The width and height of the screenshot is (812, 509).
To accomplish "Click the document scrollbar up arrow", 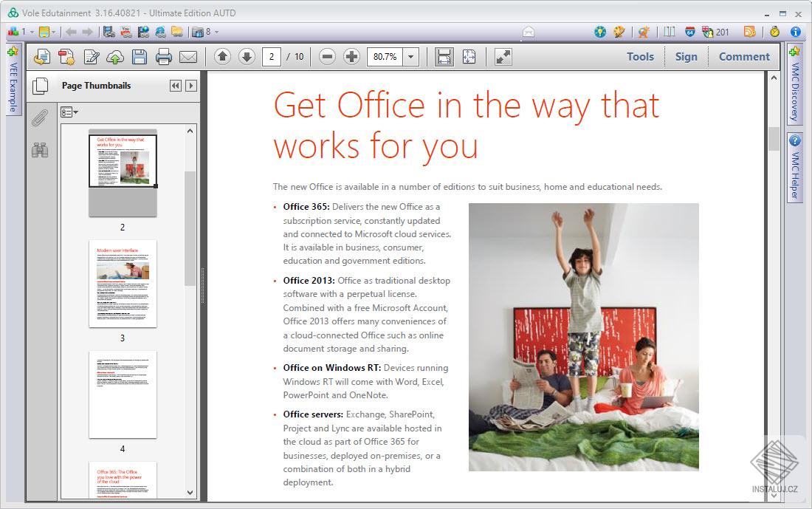I will point(774,78).
